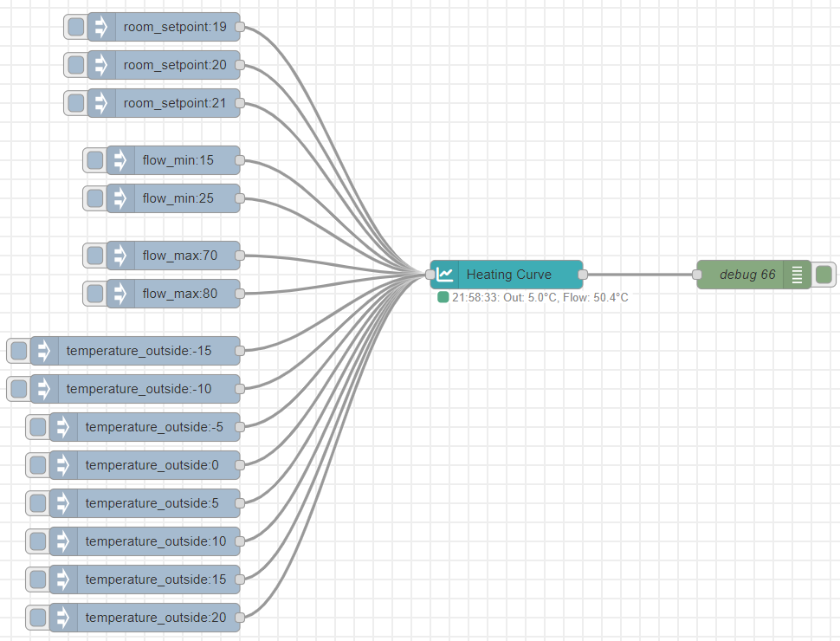Inject temperature_outside:-5 via its left button
The image size is (840, 641).
tap(38, 427)
